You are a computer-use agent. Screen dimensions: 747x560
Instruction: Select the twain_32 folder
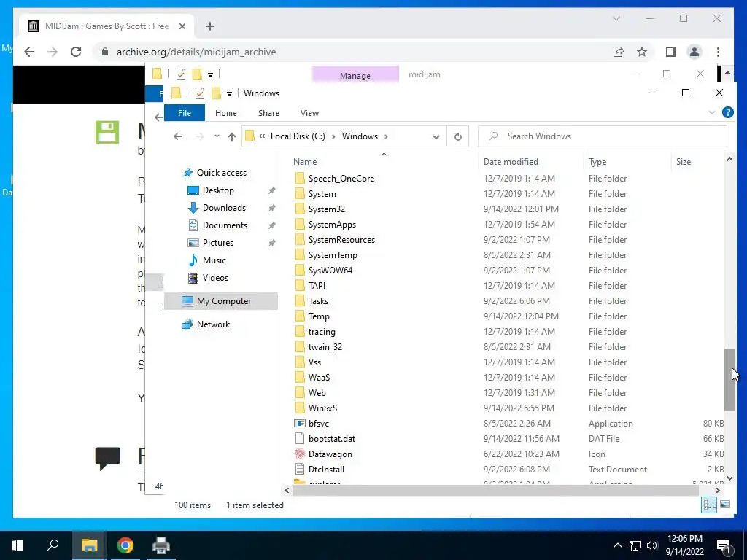[325, 347]
